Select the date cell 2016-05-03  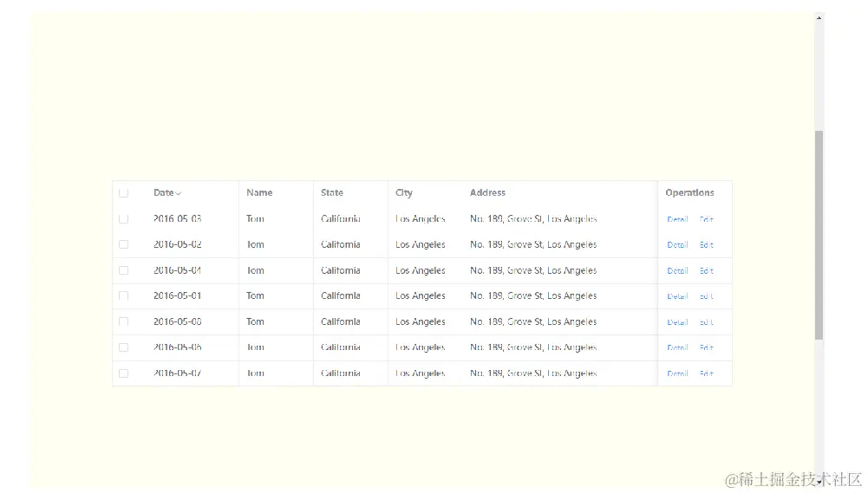click(177, 218)
